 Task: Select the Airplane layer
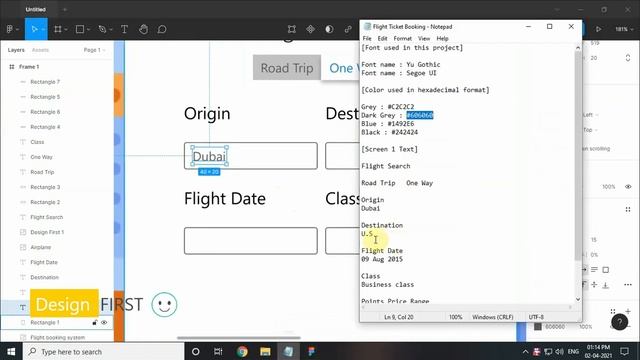40,247
